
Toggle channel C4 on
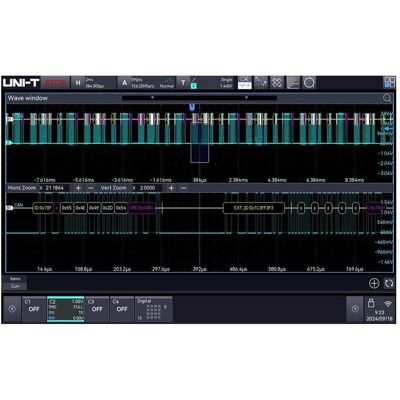(x=122, y=309)
